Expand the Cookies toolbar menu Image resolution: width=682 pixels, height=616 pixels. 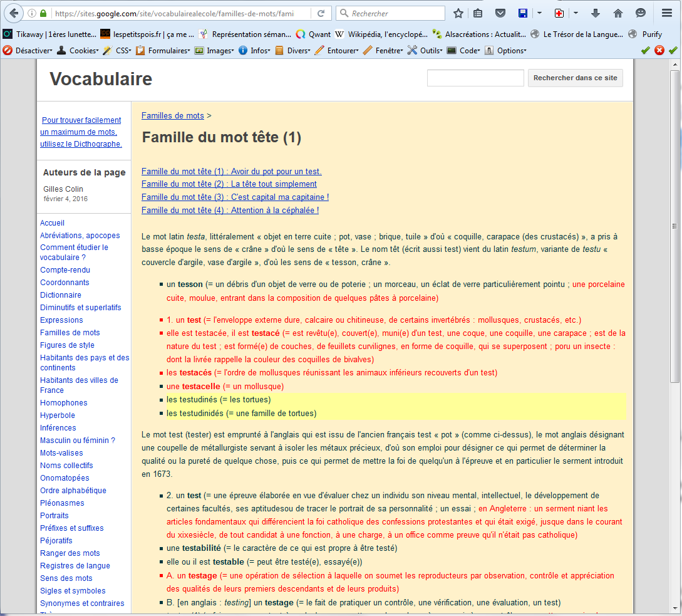(78, 51)
